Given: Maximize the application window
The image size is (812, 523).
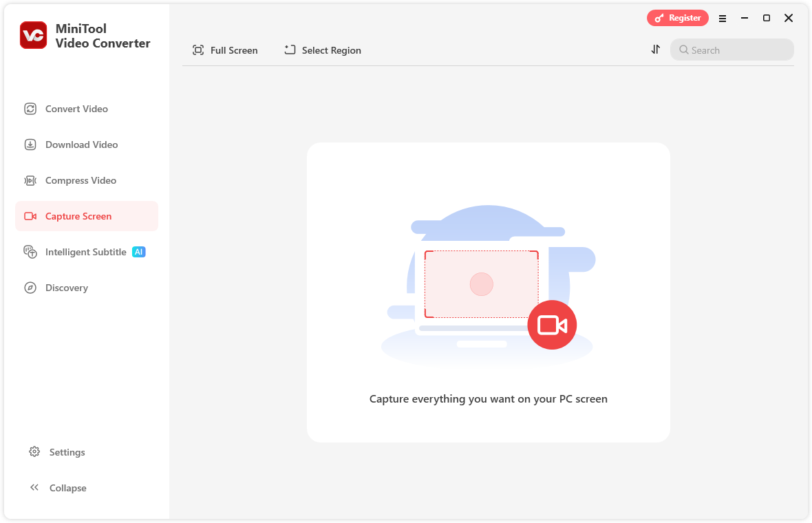Looking at the screenshot, I should click(x=767, y=18).
